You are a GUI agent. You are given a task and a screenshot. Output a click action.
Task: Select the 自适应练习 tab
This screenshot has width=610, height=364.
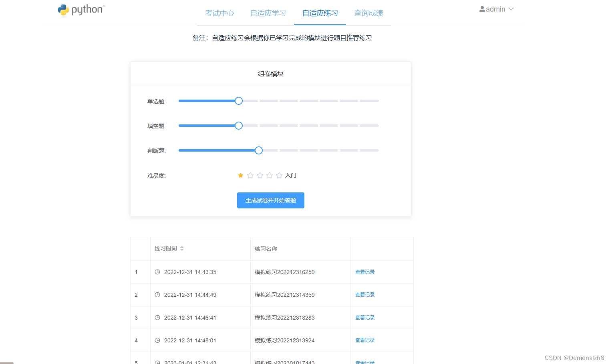[320, 13]
